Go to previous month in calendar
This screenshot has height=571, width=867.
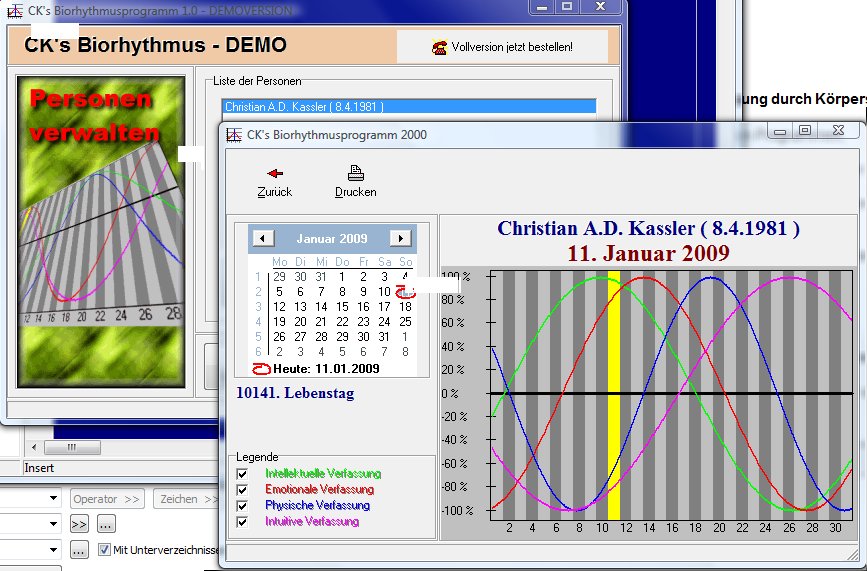click(x=263, y=238)
